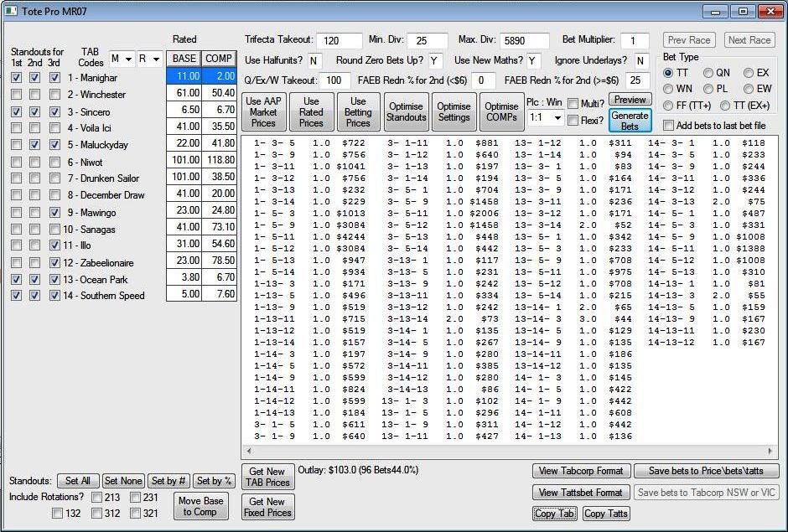The height and width of the screenshot is (532, 788).
Task: Open the TAB code R dropdown
Action: pos(150,59)
